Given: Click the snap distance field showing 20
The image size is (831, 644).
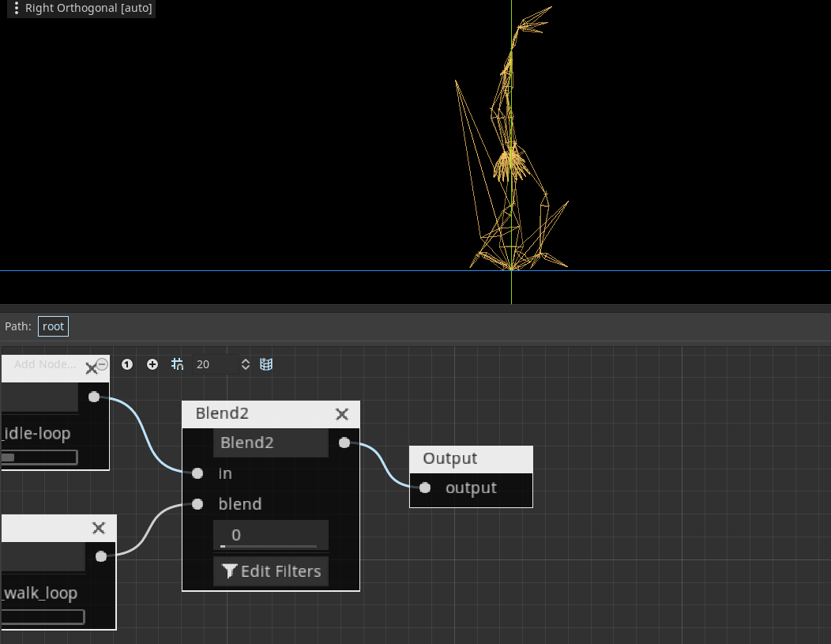Looking at the screenshot, I should (x=213, y=364).
